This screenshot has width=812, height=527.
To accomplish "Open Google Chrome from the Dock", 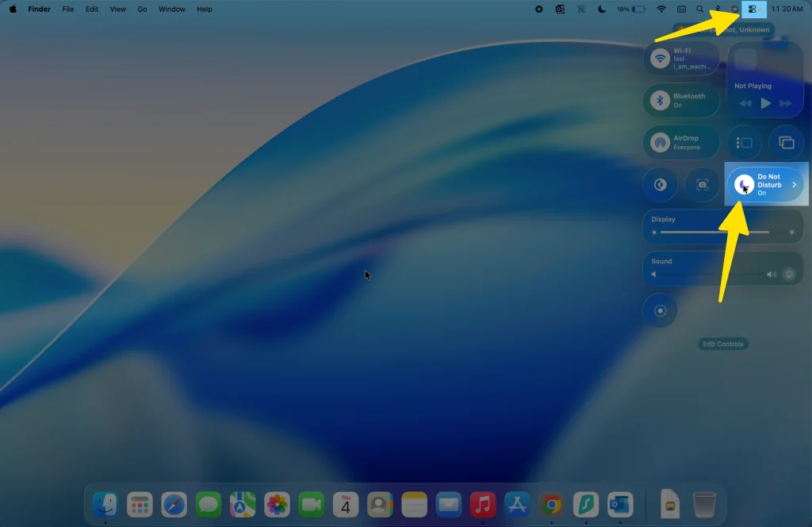I will coord(551,504).
